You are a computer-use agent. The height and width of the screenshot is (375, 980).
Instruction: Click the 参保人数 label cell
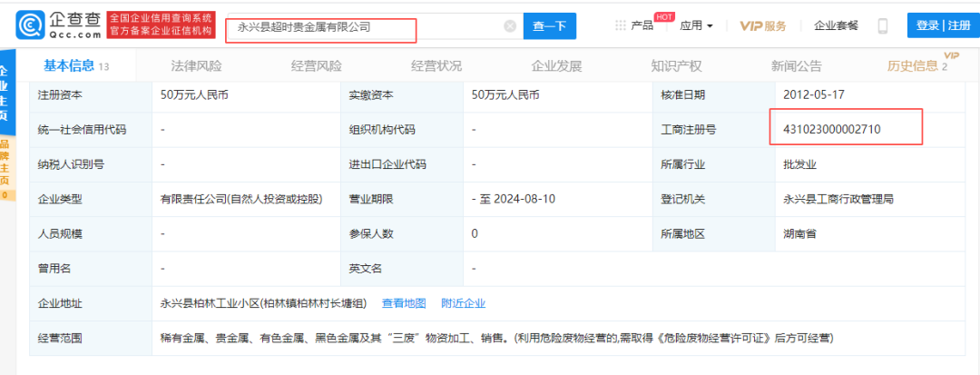point(402,234)
